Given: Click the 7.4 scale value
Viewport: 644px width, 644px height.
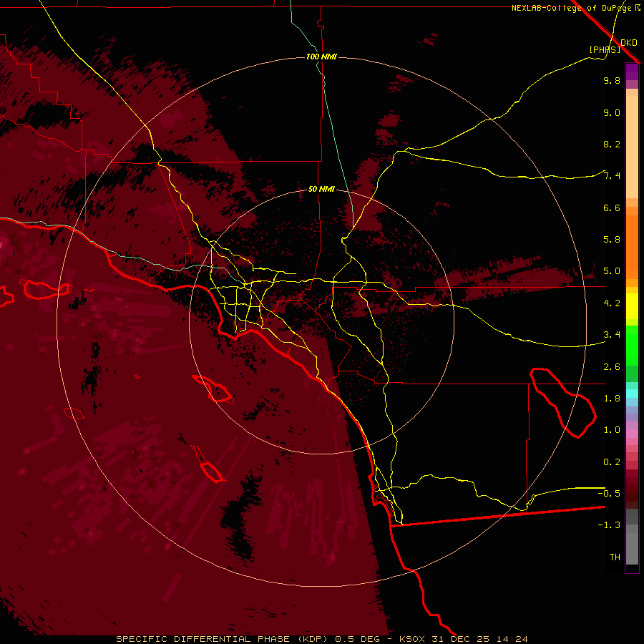Looking at the screenshot, I should tap(612, 176).
